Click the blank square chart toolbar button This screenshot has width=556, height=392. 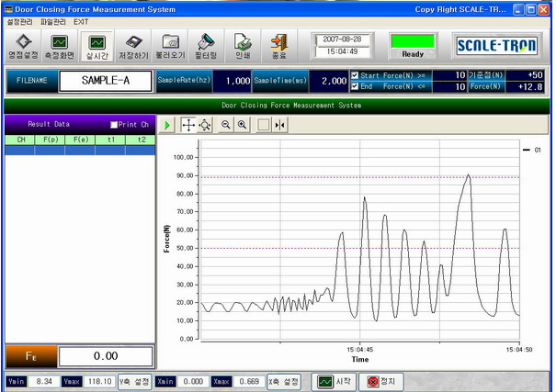(263, 125)
